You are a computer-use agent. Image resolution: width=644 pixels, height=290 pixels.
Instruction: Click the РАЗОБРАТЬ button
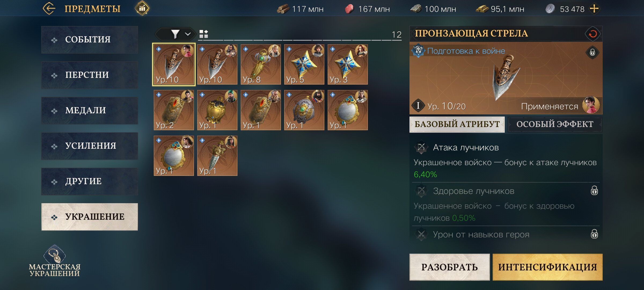pos(449,267)
